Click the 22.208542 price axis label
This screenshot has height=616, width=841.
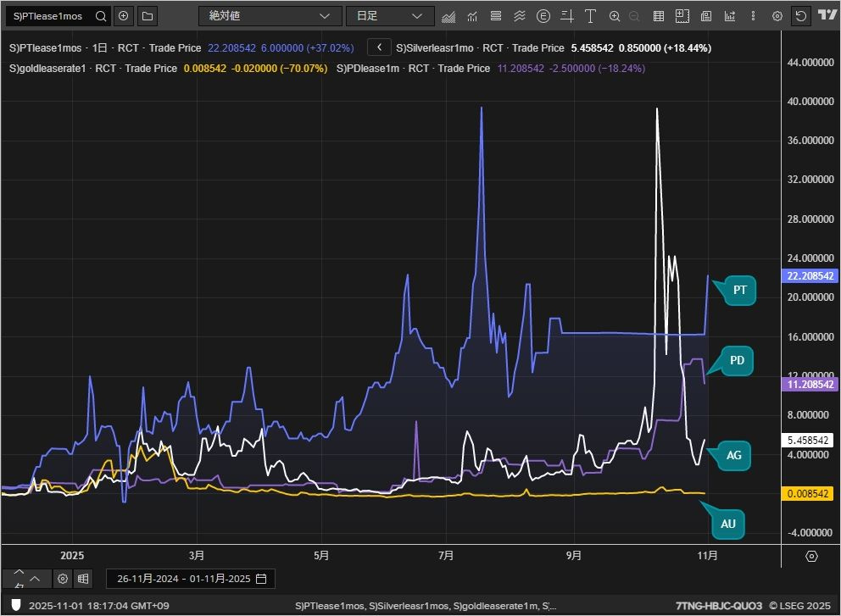810,276
